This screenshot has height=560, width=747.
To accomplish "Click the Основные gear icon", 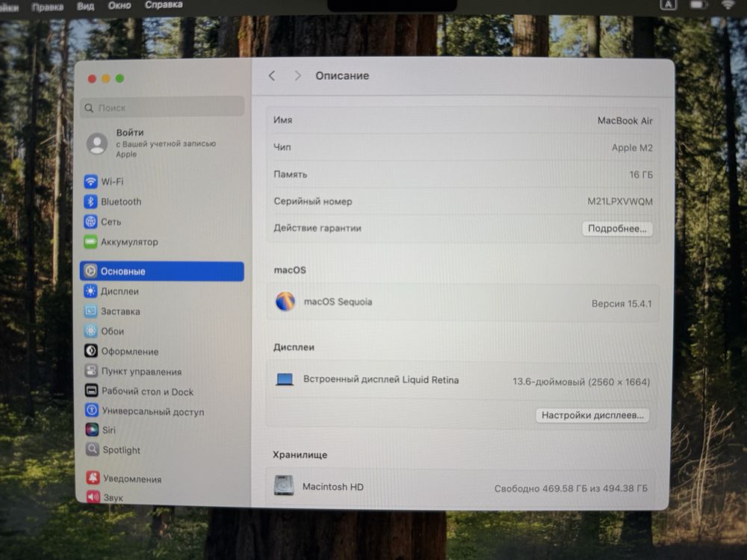I will [x=90, y=271].
